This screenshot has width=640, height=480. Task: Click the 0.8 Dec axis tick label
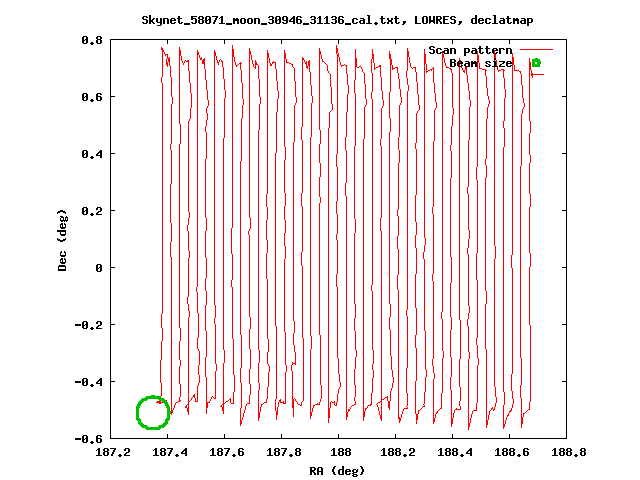pyautogui.click(x=92, y=40)
